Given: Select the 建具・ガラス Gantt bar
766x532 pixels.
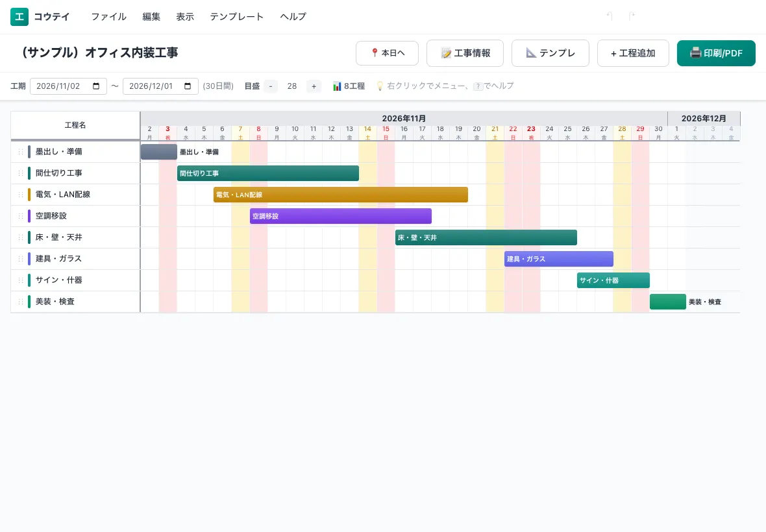Looking at the screenshot, I should pos(559,259).
